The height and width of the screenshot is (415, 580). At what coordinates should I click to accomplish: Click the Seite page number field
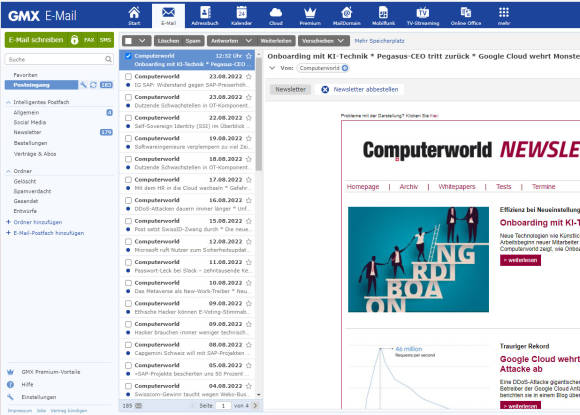click(223, 406)
